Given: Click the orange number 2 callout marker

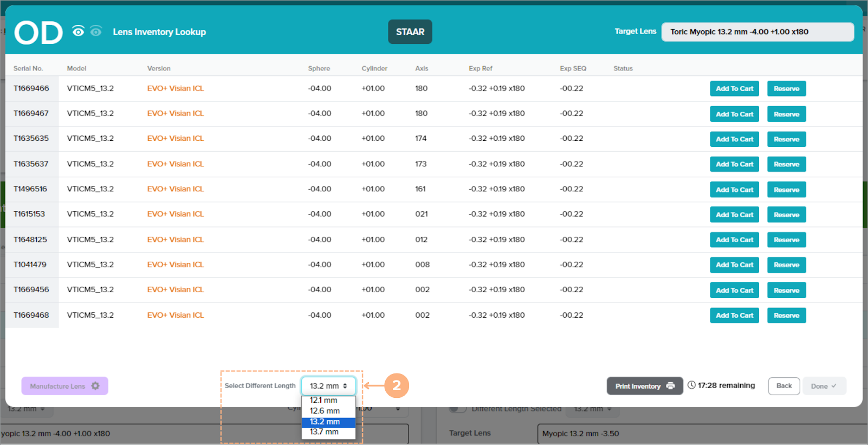Looking at the screenshot, I should point(396,385).
